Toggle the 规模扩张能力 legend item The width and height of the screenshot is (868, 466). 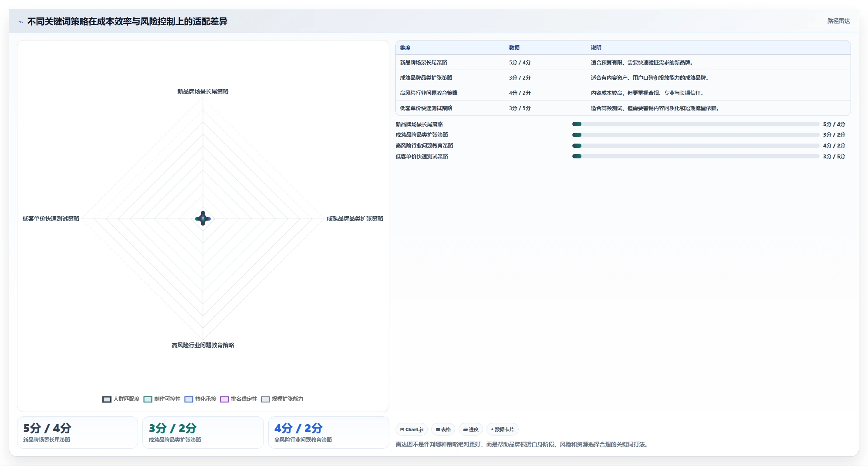pyautogui.click(x=282, y=399)
